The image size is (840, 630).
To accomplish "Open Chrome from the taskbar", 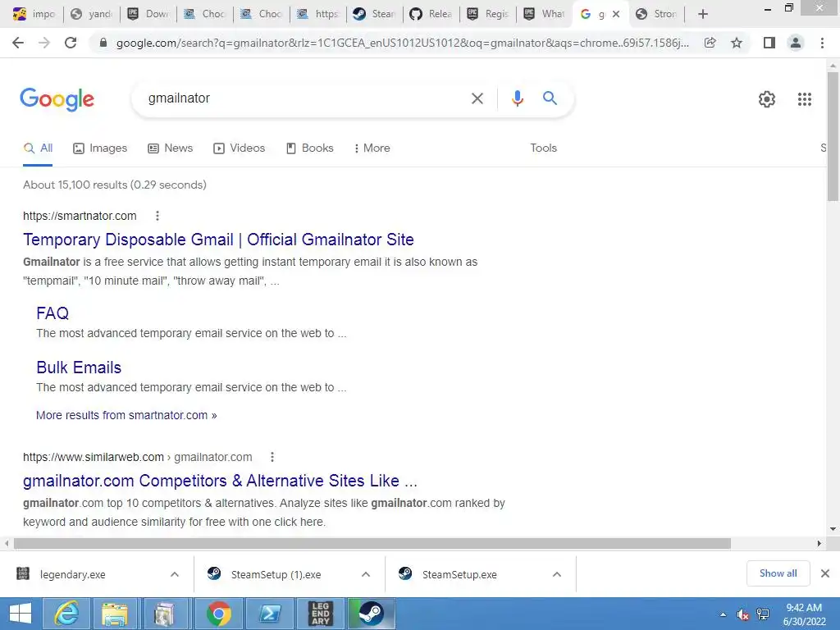I will [218, 614].
